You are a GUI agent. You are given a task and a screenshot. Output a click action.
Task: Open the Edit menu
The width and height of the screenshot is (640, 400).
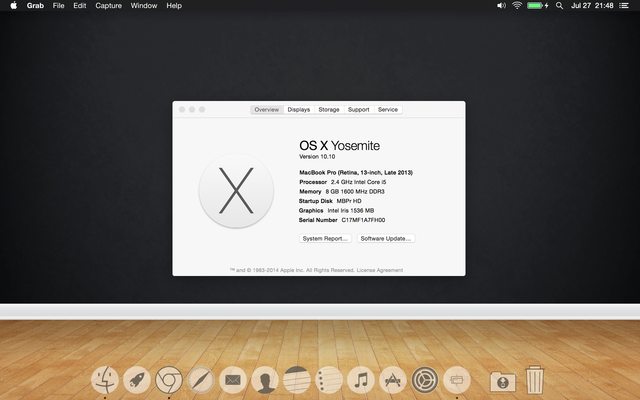tap(80, 5)
